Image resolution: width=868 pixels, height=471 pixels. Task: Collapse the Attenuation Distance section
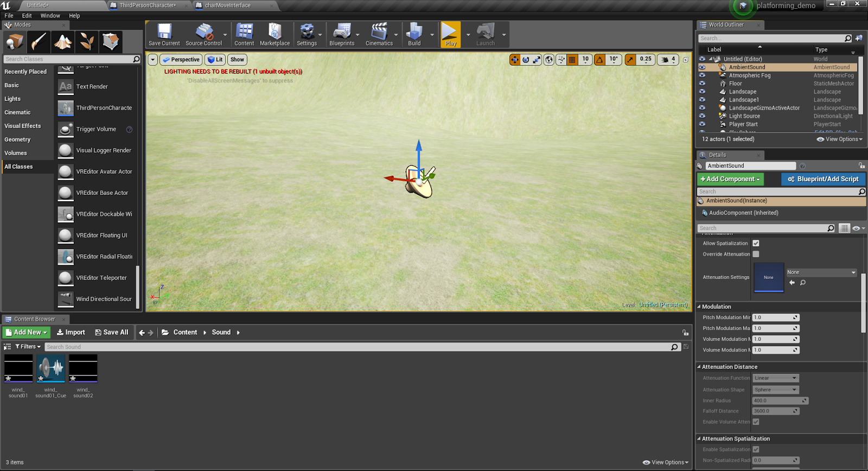coord(699,367)
